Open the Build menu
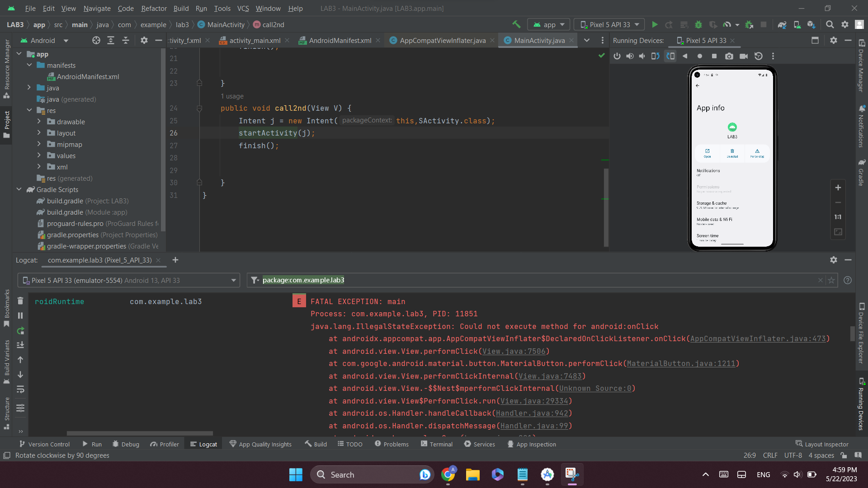This screenshot has height=488, width=868. (x=181, y=8)
